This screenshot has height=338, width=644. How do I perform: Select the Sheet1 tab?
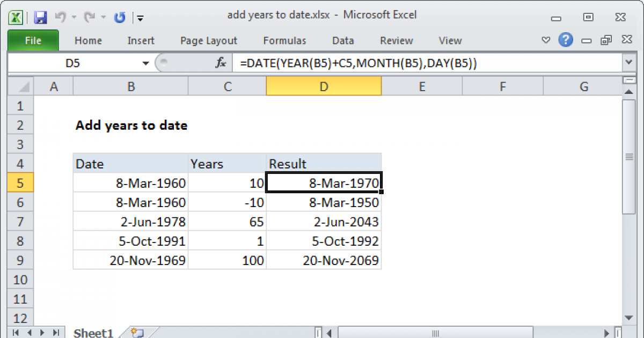click(x=93, y=333)
